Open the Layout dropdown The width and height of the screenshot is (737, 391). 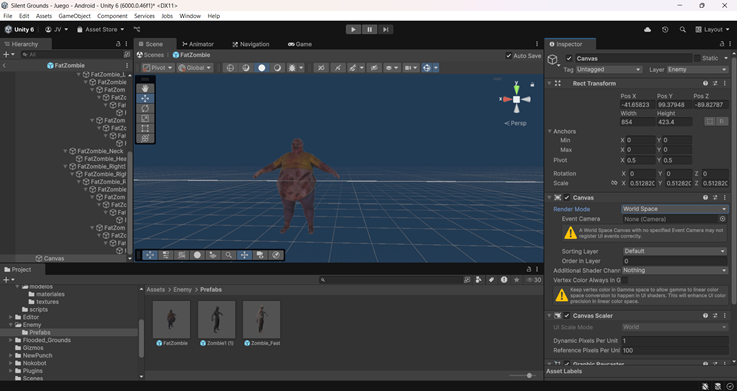(x=712, y=29)
